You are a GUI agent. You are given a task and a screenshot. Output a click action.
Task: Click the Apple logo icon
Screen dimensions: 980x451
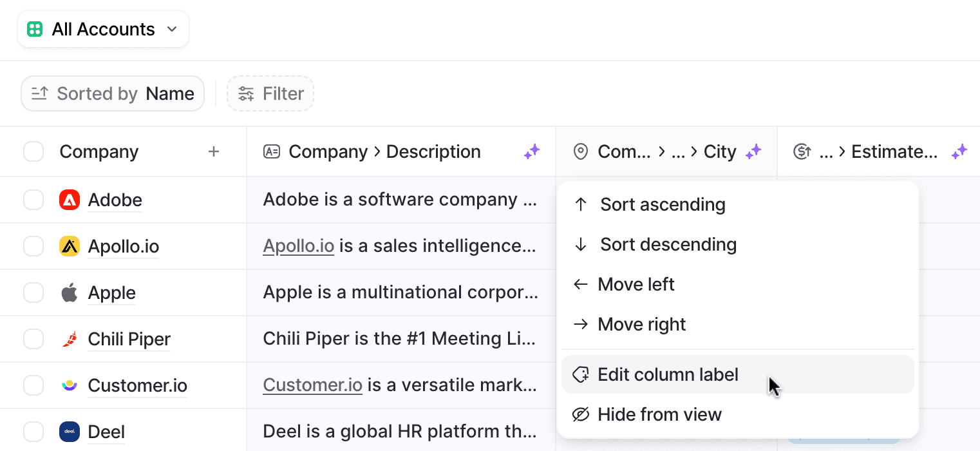[70, 293]
